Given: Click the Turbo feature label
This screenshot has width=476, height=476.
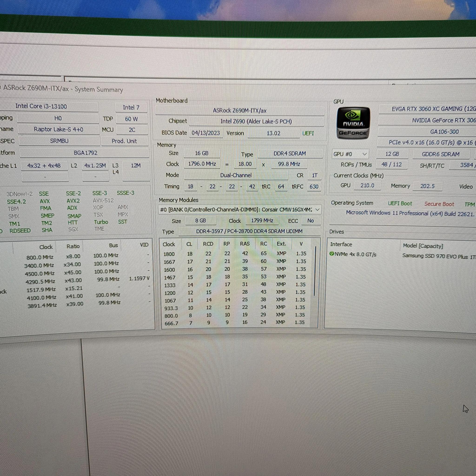Looking at the screenshot, I should pyautogui.click(x=101, y=222).
